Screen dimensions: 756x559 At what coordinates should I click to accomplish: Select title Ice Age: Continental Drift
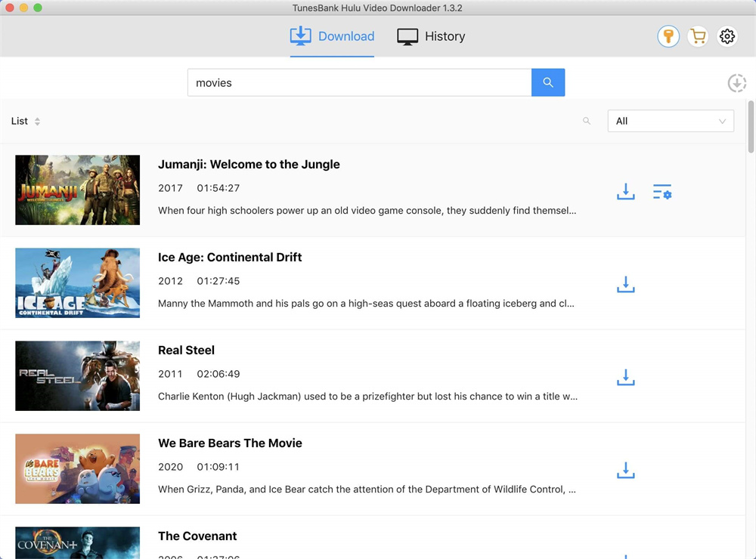[230, 258]
